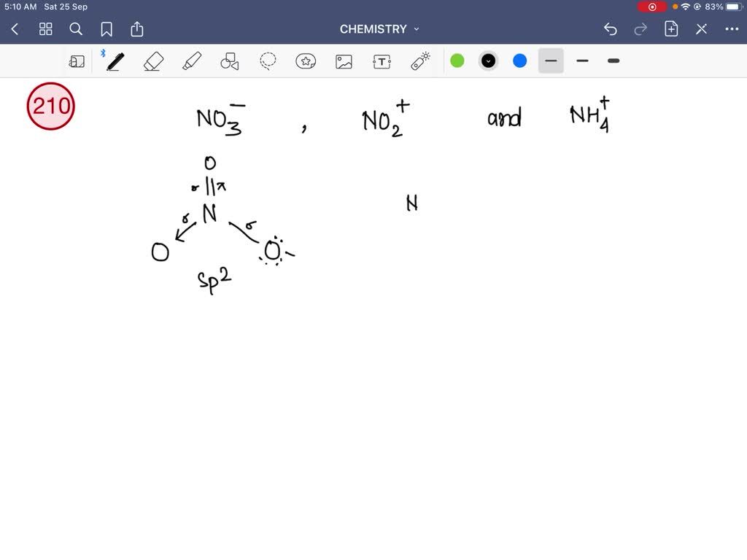The height and width of the screenshot is (560, 747).
Task: Open the Shapes tool
Action: click(x=229, y=61)
